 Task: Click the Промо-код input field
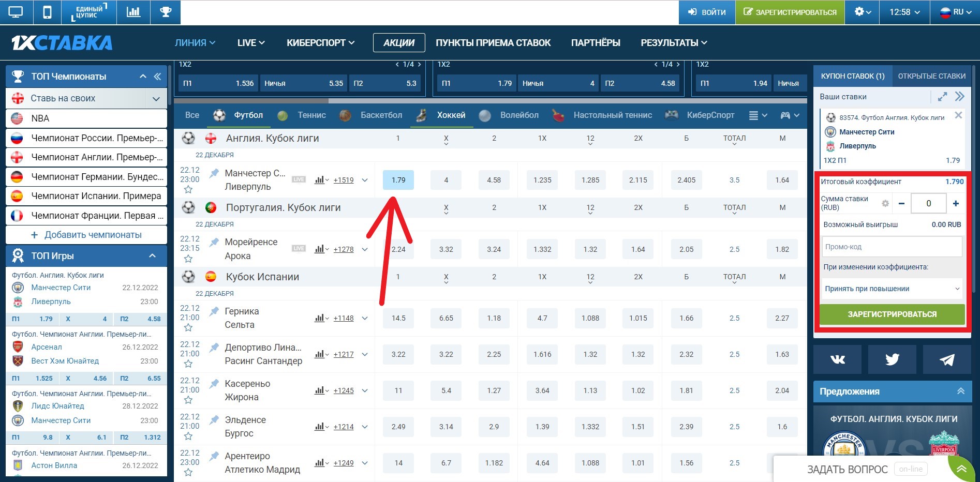point(892,247)
